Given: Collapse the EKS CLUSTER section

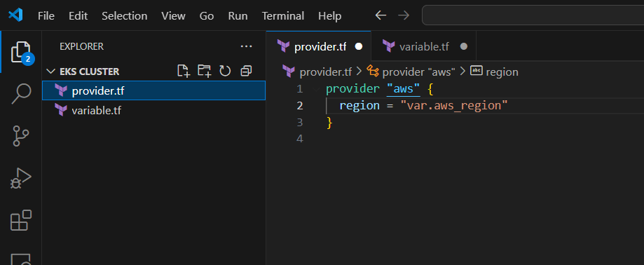Looking at the screenshot, I should point(51,71).
